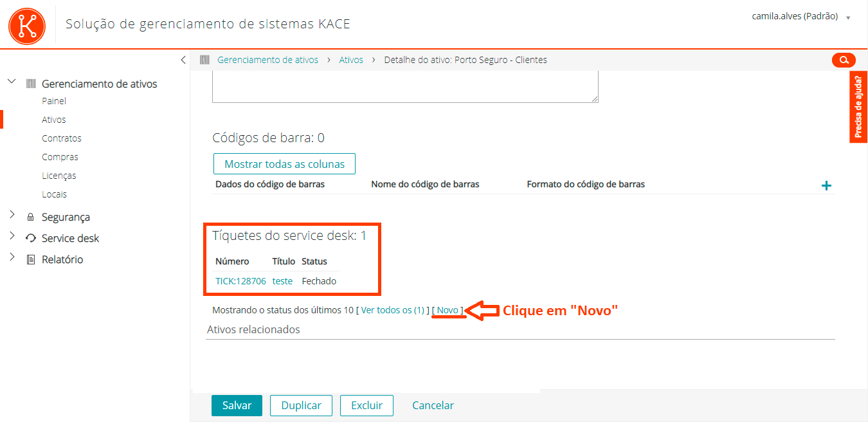
Task: Open ticket TICK:128706
Action: [240, 281]
